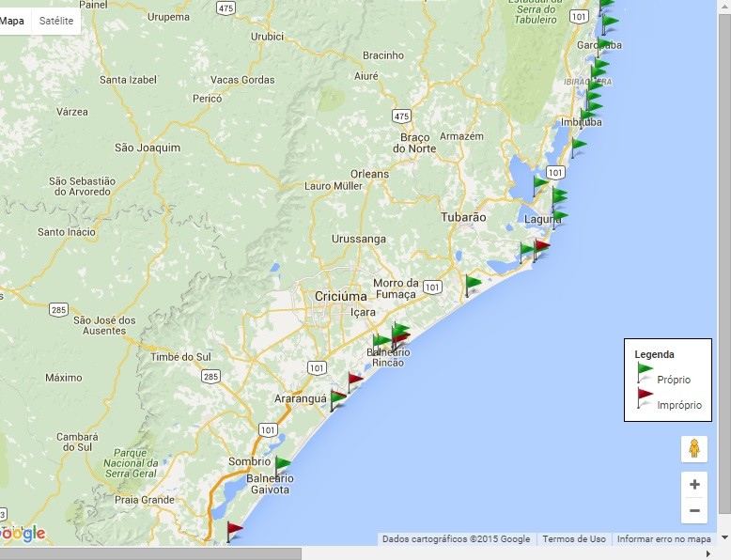Click the Urussanga town label
Image resolution: width=731 pixels, height=560 pixels.
[x=359, y=240]
